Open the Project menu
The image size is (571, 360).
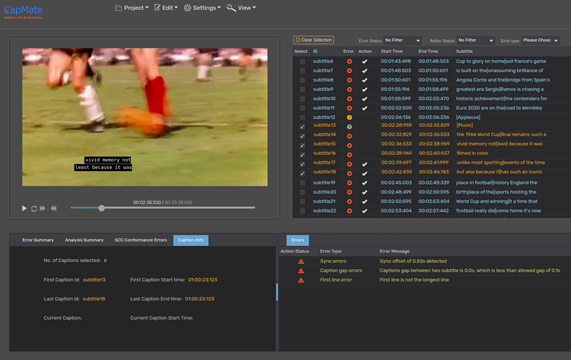point(132,8)
